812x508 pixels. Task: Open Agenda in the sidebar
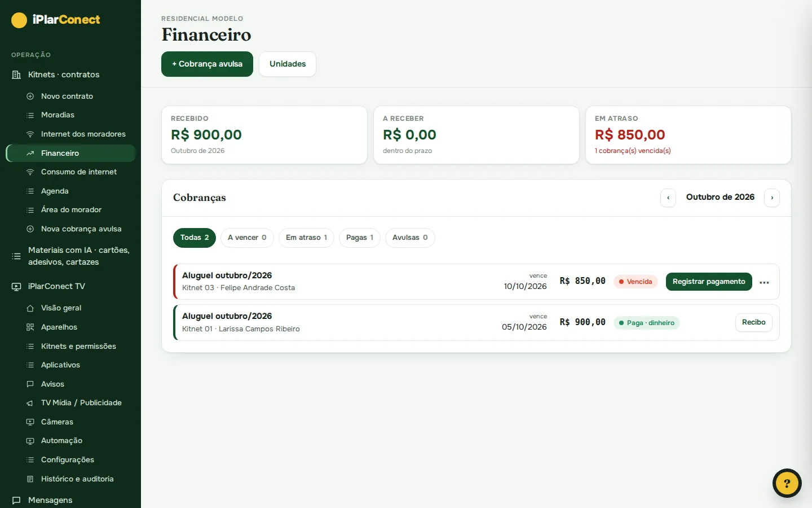70,191
